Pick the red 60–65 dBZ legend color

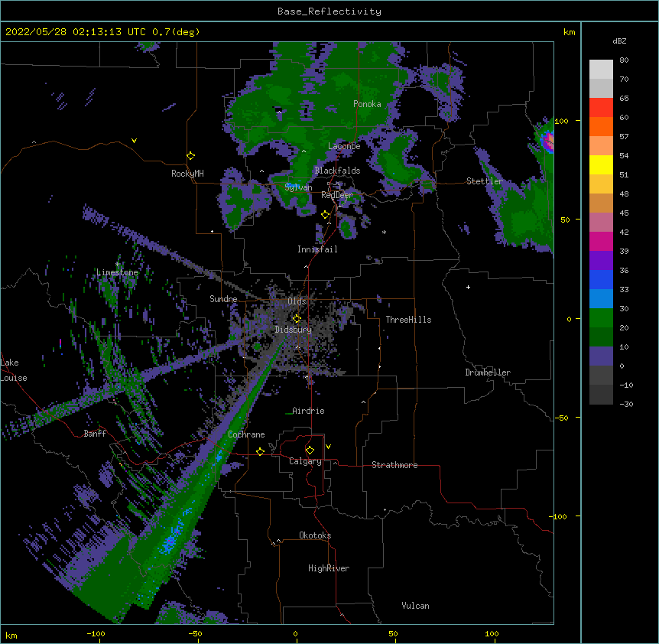pyautogui.click(x=601, y=108)
